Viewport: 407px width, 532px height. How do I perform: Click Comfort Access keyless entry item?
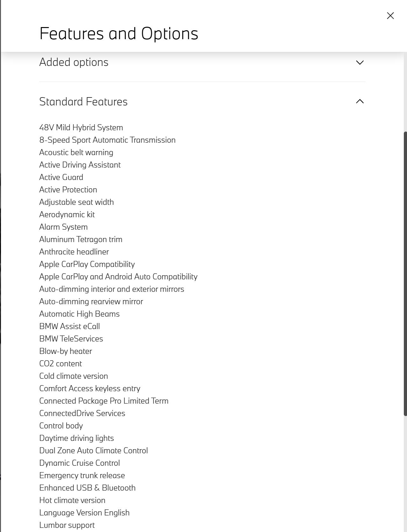pyautogui.click(x=90, y=388)
